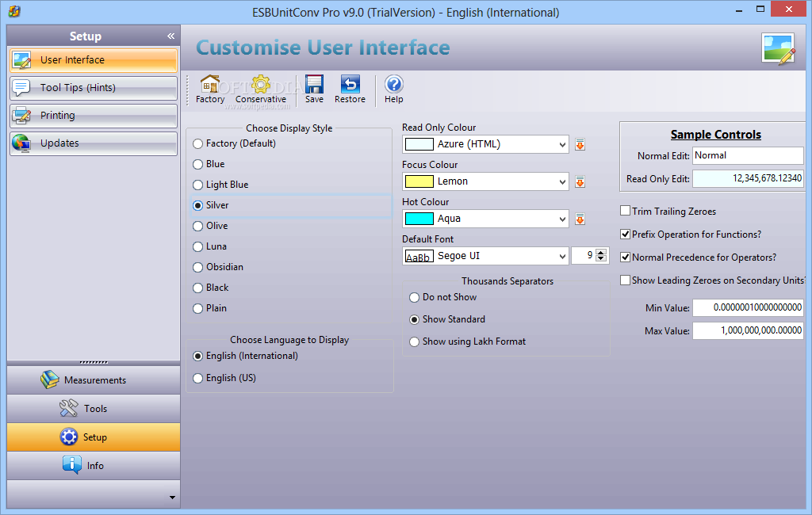The width and height of the screenshot is (812, 515).
Task: Collapse the Setup sidebar with double chevron
Action: (171, 36)
